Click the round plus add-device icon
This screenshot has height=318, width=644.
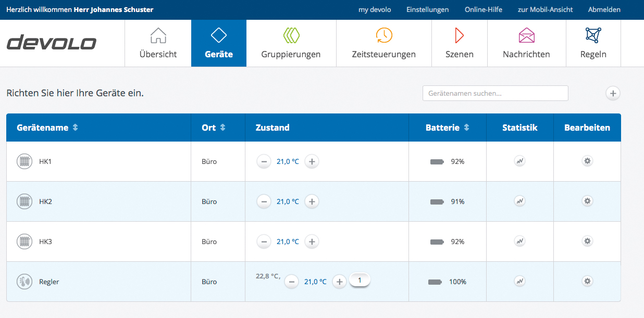[613, 93]
